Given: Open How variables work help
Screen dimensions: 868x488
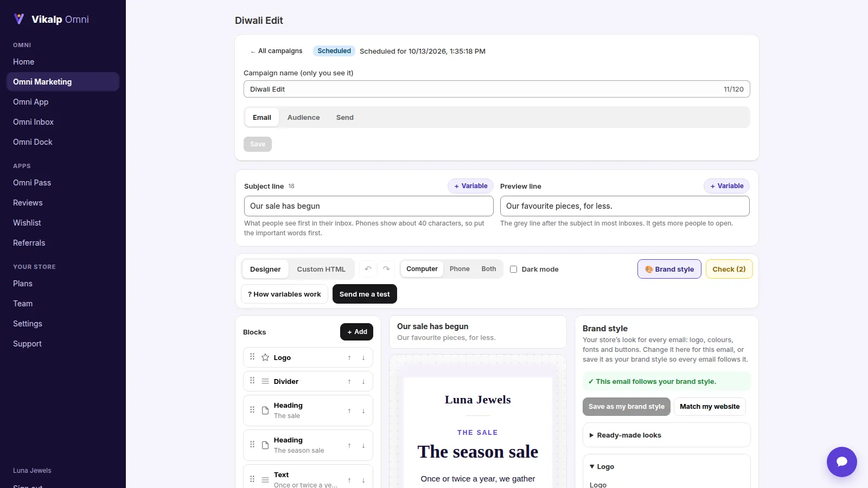Looking at the screenshot, I should pyautogui.click(x=284, y=294).
